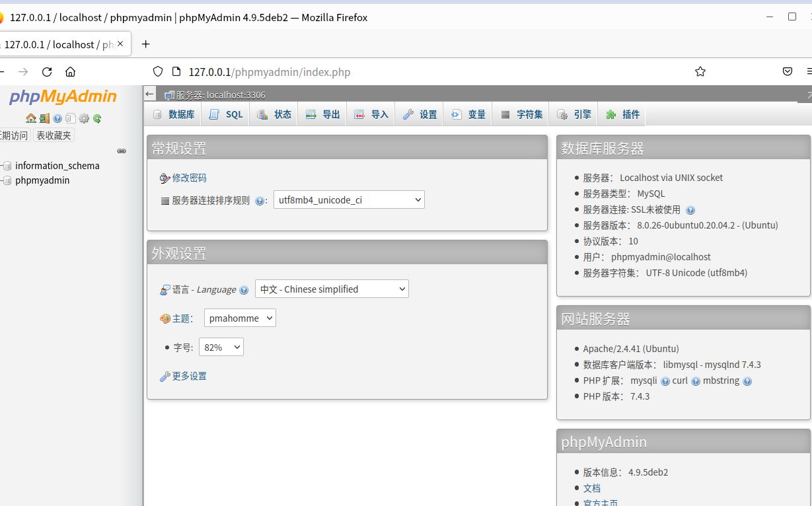This screenshot has height=506, width=812.
Task: Open the collation dropdown utf8mb4_unicode_ci
Action: (349, 200)
